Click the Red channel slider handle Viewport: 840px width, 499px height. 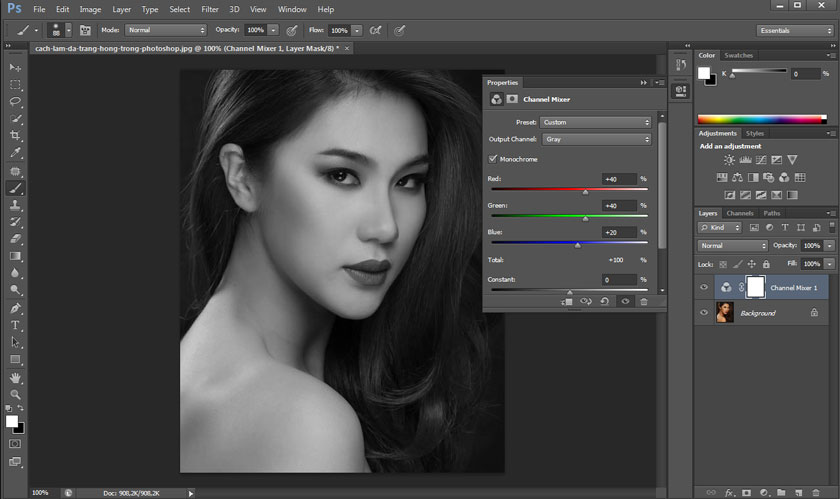coord(586,191)
